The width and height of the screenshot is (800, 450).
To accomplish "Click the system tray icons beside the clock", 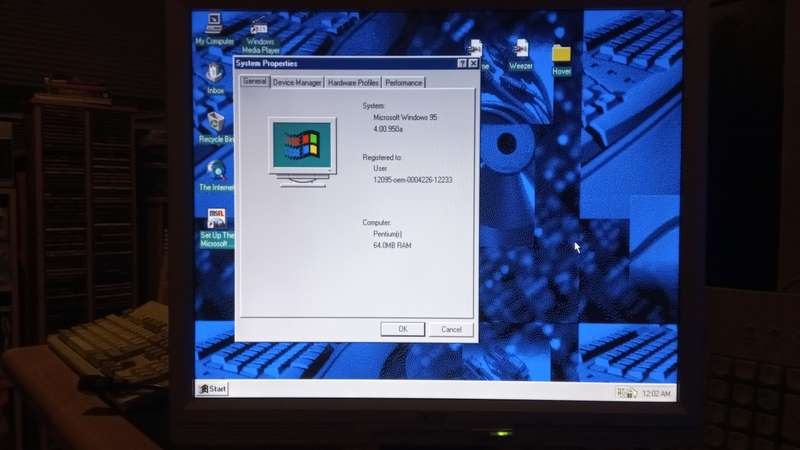I will click(627, 393).
